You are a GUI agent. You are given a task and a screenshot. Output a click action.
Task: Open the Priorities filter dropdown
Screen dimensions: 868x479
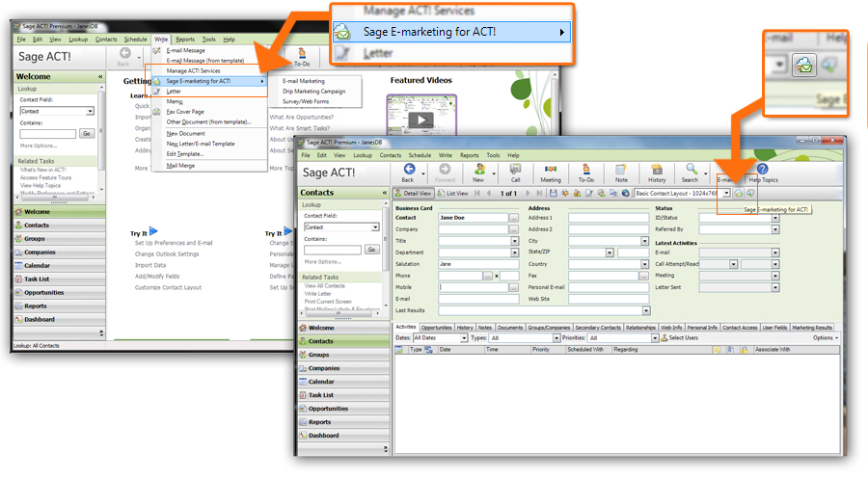(655, 338)
